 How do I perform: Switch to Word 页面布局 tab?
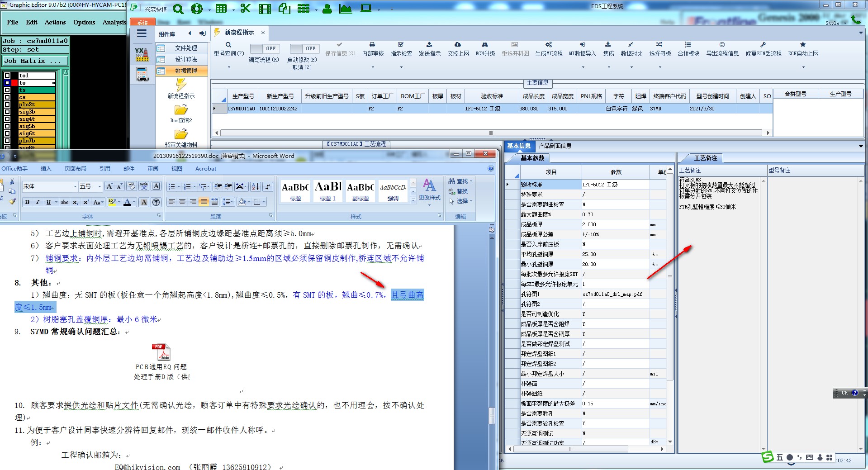pyautogui.click(x=75, y=169)
